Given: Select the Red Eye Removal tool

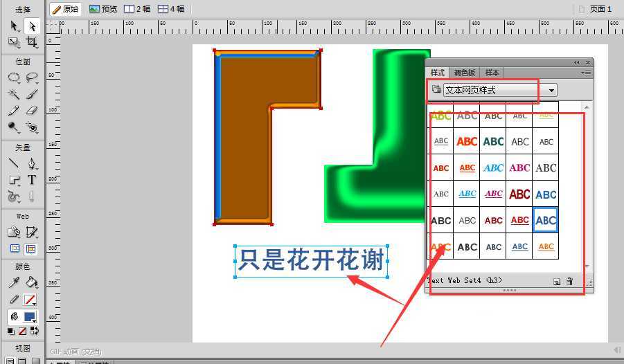Looking at the screenshot, I should 32,127.
